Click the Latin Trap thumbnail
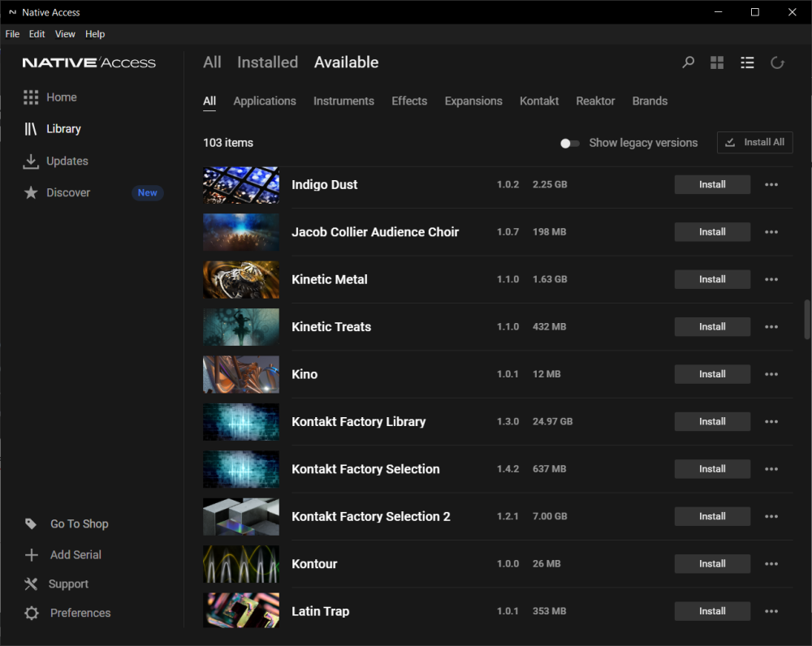 point(241,610)
